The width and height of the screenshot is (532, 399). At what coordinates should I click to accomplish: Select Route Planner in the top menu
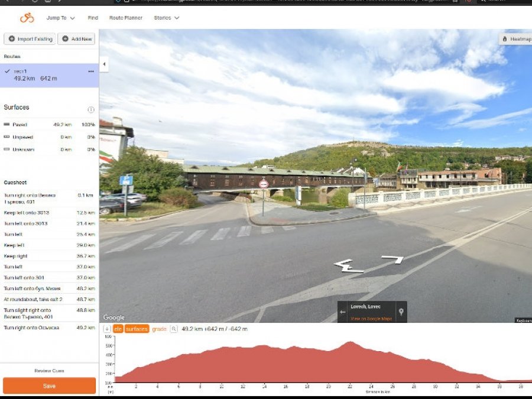125,18
